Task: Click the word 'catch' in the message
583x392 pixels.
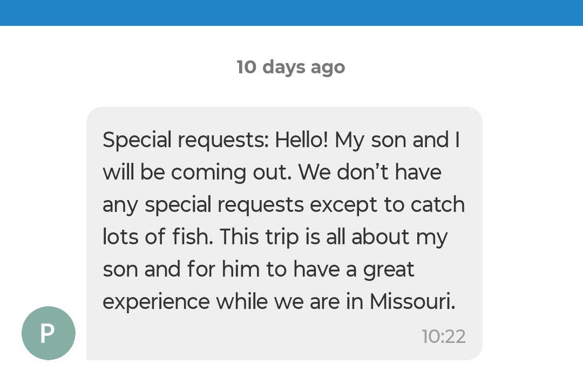Action: tap(437, 205)
